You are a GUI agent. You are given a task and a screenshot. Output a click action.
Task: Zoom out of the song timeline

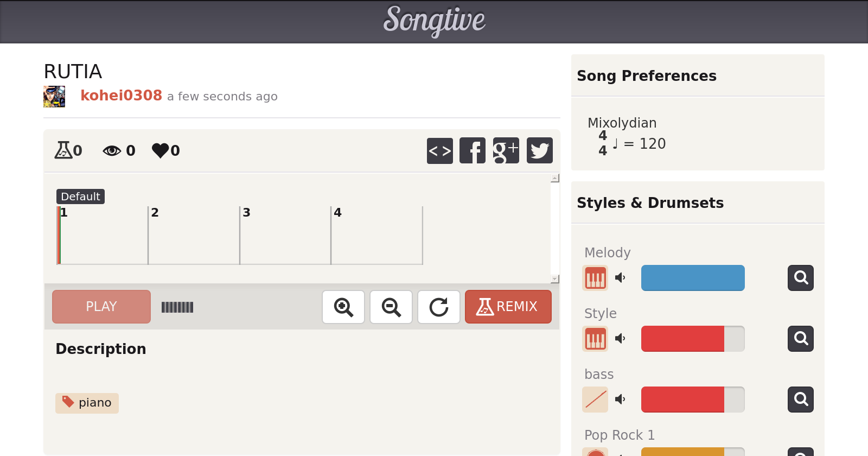[x=391, y=307]
